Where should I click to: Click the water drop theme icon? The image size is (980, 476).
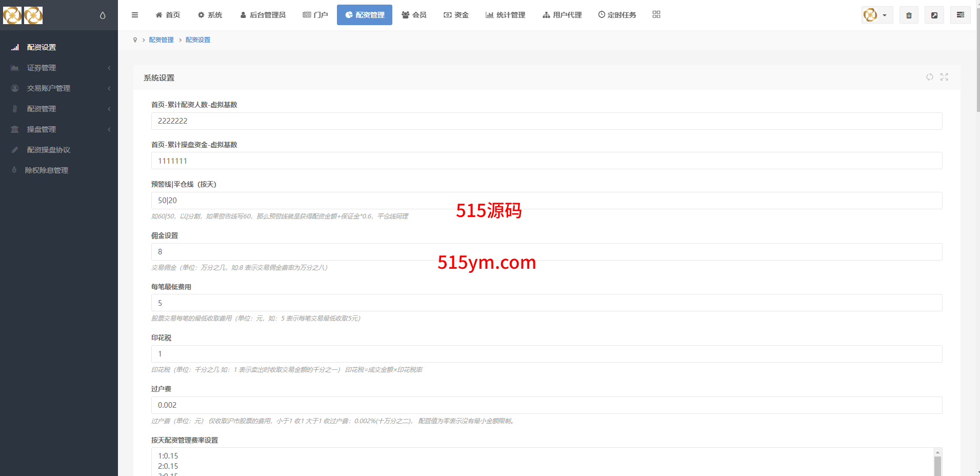tap(103, 15)
